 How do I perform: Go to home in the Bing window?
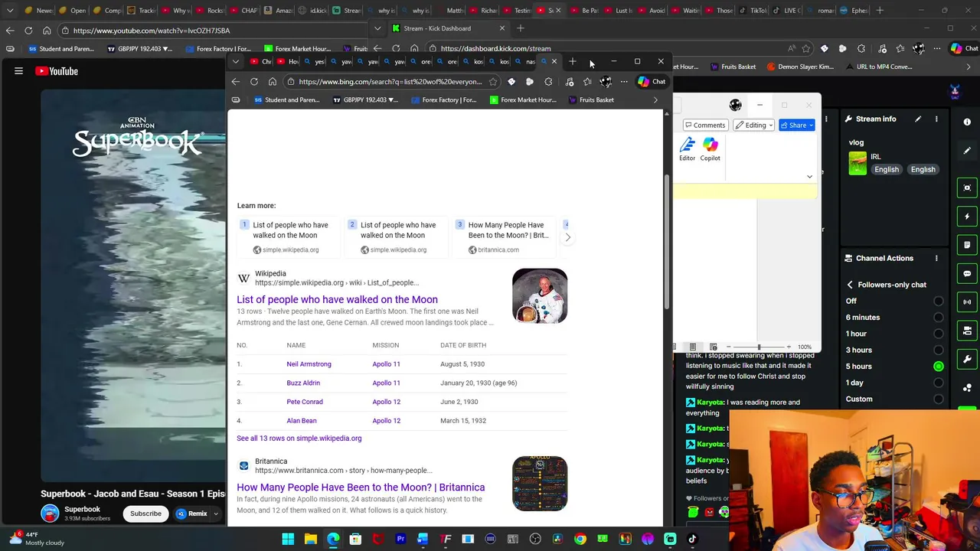(x=273, y=82)
